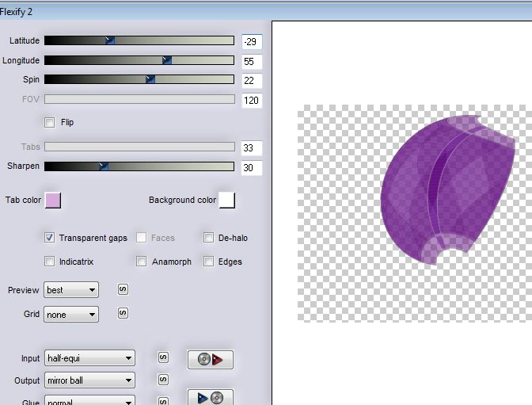This screenshot has height=405, width=532.
Task: Click the purple mirror ball preview image
Action: 448,190
